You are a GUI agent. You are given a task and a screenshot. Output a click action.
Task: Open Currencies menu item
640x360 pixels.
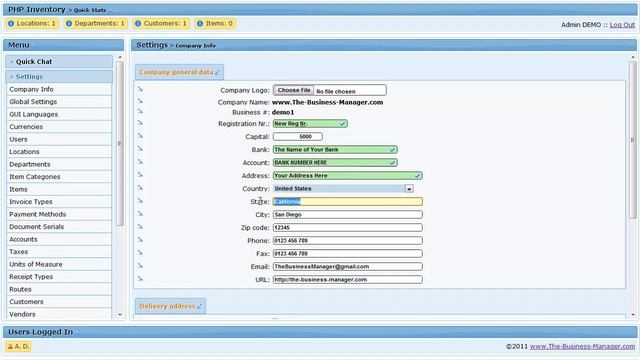tap(59, 127)
